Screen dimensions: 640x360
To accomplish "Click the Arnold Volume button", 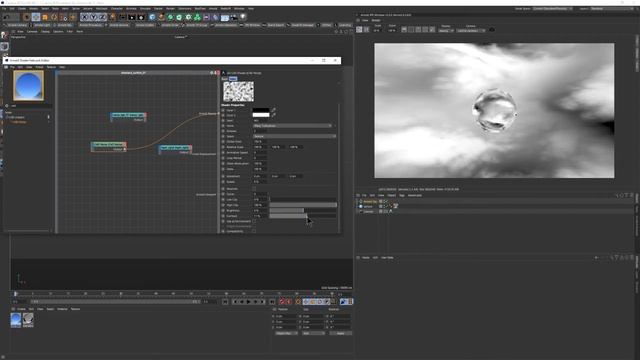I will 119,25.
